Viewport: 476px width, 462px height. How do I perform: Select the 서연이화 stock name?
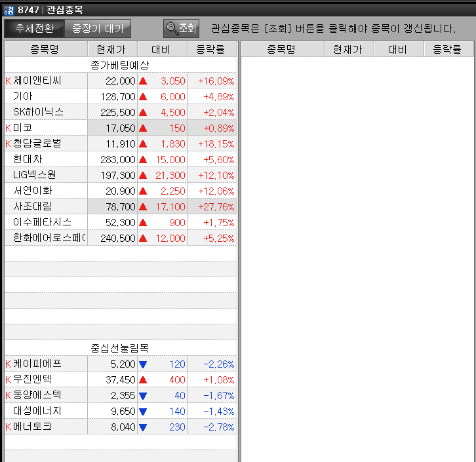point(33,191)
